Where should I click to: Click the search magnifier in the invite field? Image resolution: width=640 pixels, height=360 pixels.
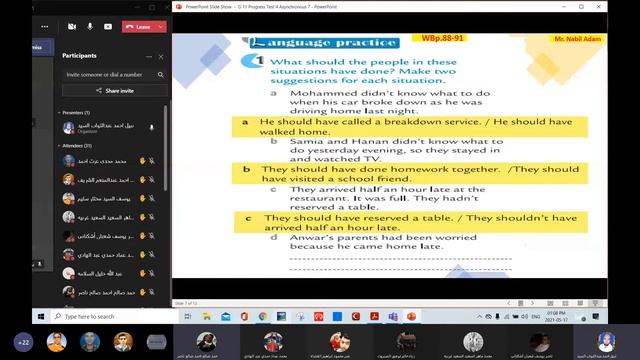tap(160, 75)
